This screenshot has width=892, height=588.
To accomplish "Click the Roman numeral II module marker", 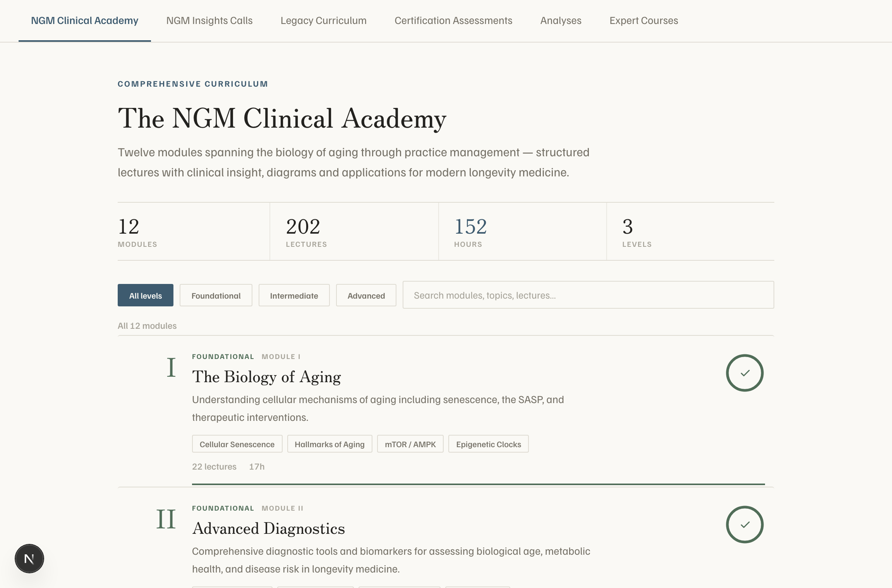I will click(166, 519).
